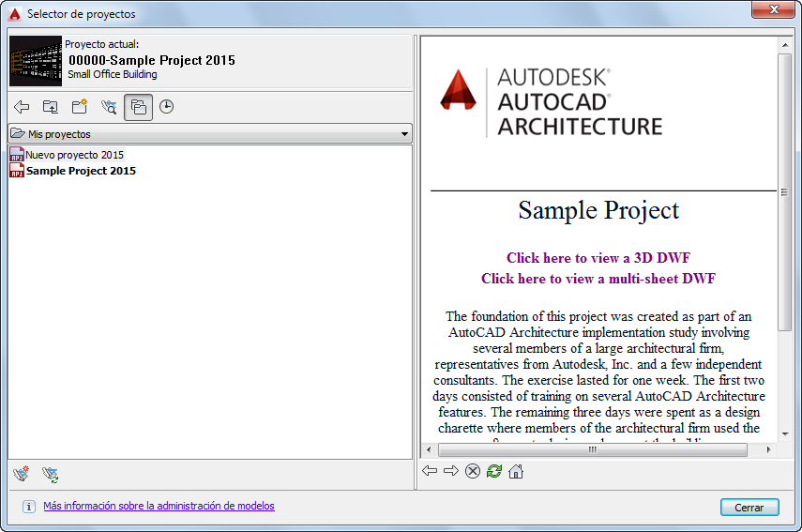Click the Small Office Building description
The width and height of the screenshot is (802, 532).
click(x=113, y=74)
